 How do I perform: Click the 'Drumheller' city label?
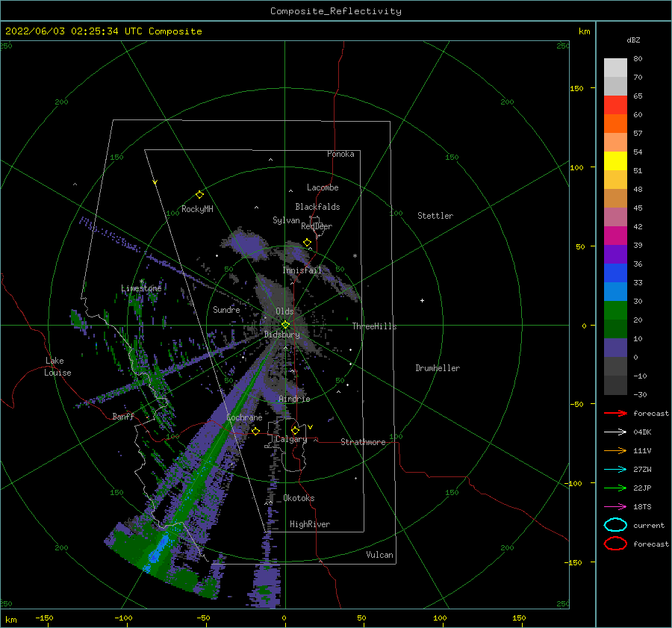(438, 368)
